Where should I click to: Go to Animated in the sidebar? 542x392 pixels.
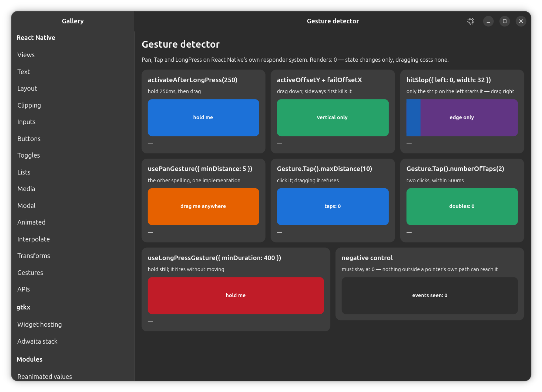click(73, 222)
